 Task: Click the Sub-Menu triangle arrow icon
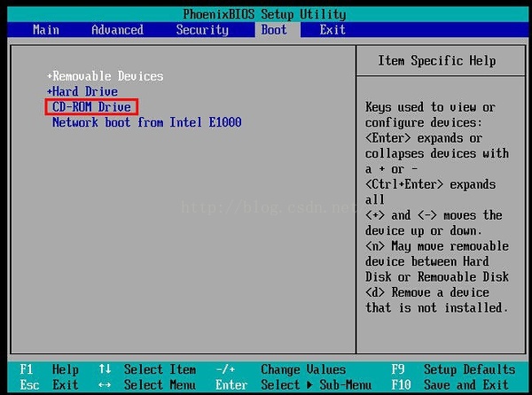point(309,385)
